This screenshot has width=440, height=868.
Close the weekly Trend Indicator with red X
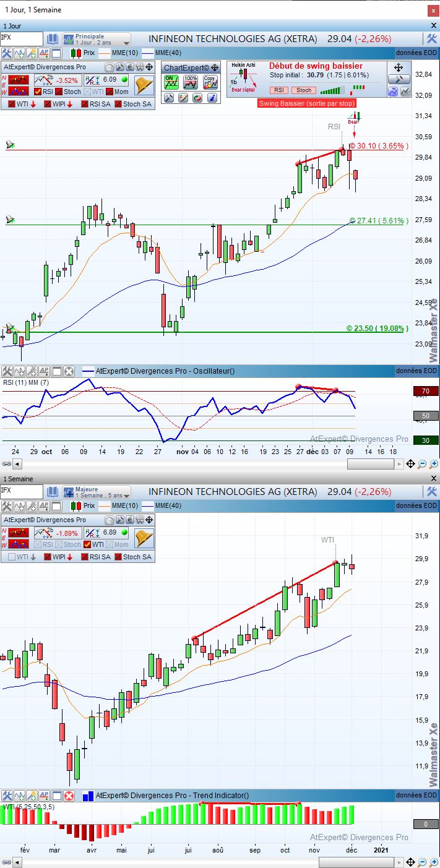pos(69,796)
